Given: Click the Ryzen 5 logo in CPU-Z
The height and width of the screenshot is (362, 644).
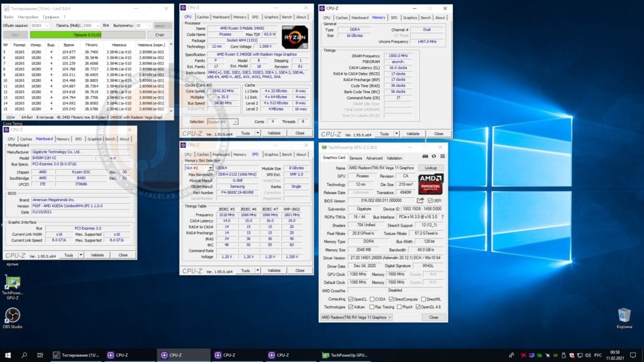Looking at the screenshot, I should (x=294, y=37).
